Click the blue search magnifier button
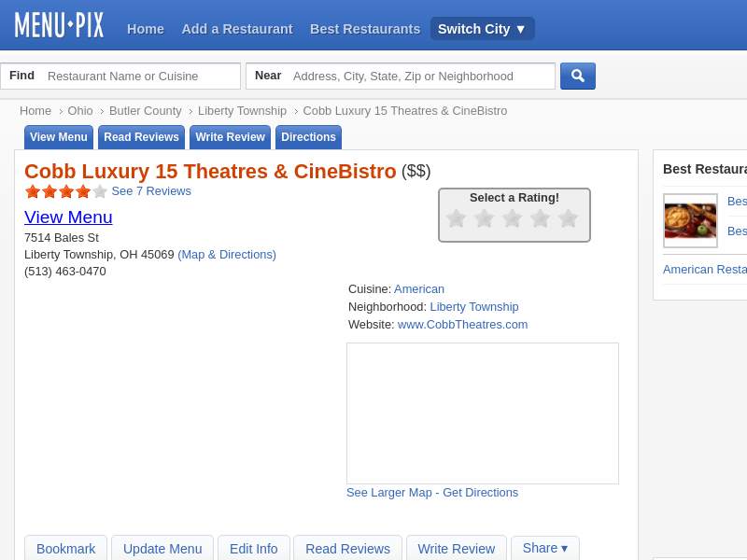This screenshot has width=747, height=560. (x=577, y=76)
